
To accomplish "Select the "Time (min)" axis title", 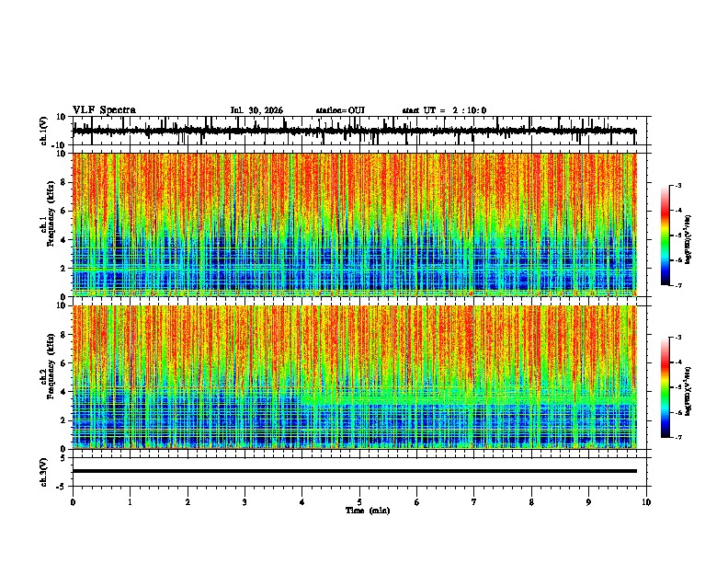I will click(x=368, y=511).
